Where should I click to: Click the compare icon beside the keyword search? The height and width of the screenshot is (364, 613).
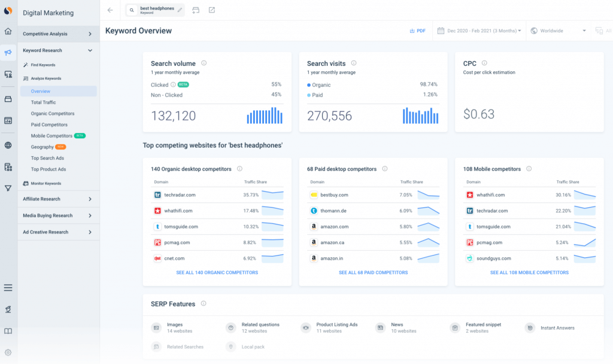click(196, 10)
